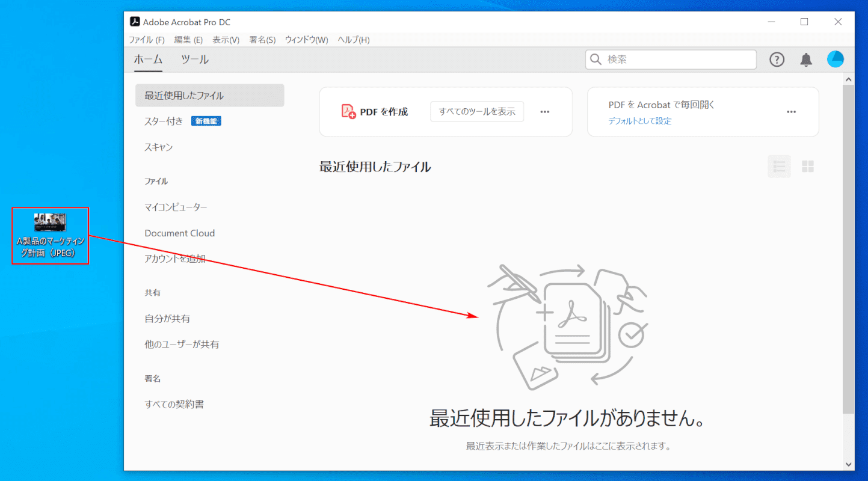Click the 新機能 badge next to スター付き
The width and height of the screenshot is (868, 481).
(x=206, y=121)
